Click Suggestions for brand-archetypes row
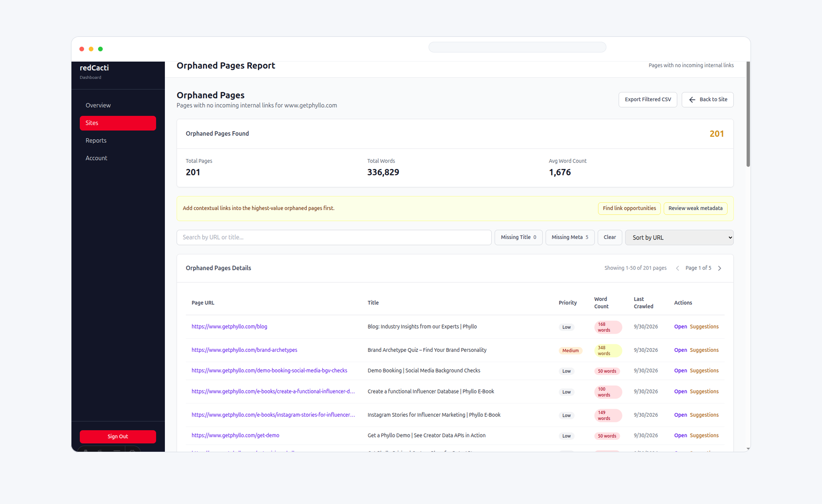822x504 pixels. point(704,350)
